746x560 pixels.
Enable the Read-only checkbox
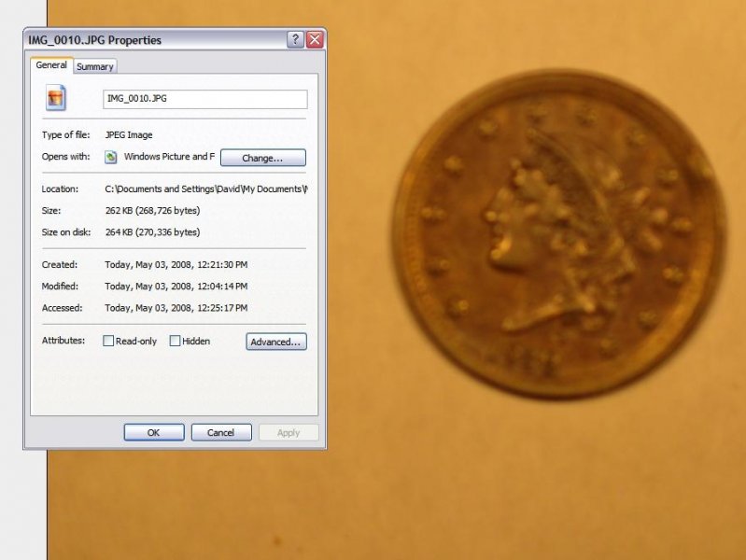click(108, 341)
